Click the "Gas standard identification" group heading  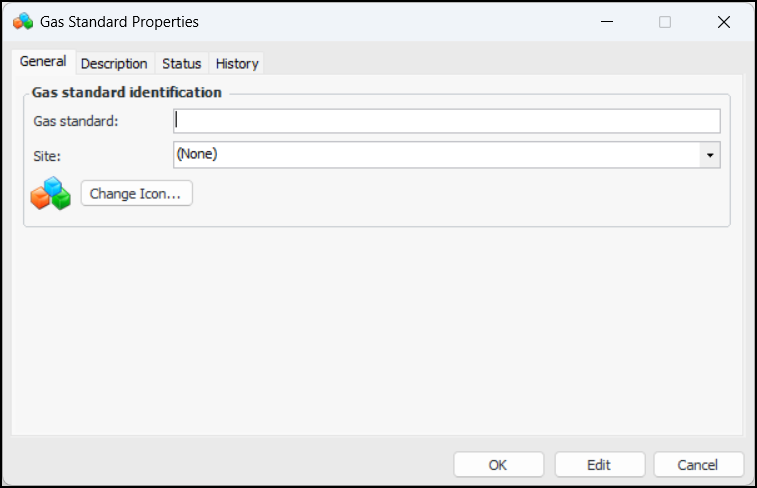click(x=126, y=93)
